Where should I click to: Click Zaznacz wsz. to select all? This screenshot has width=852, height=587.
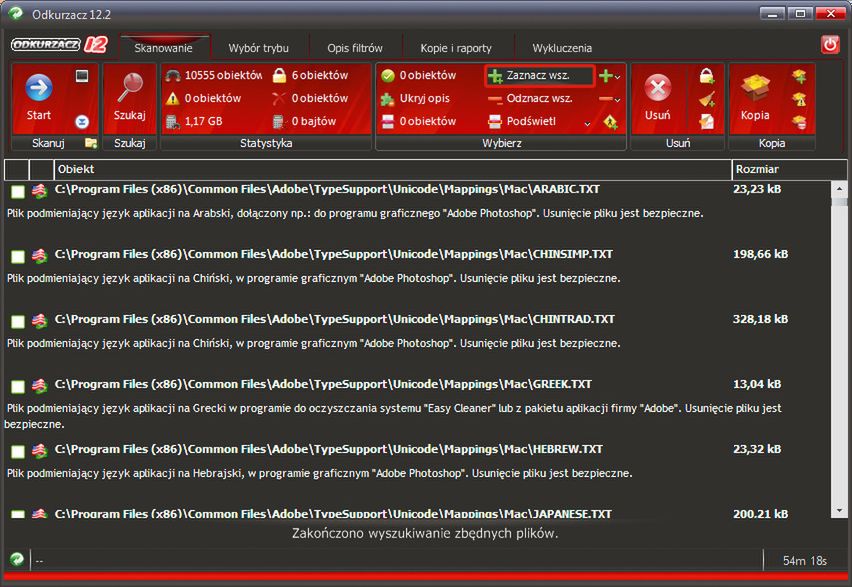tap(539, 76)
